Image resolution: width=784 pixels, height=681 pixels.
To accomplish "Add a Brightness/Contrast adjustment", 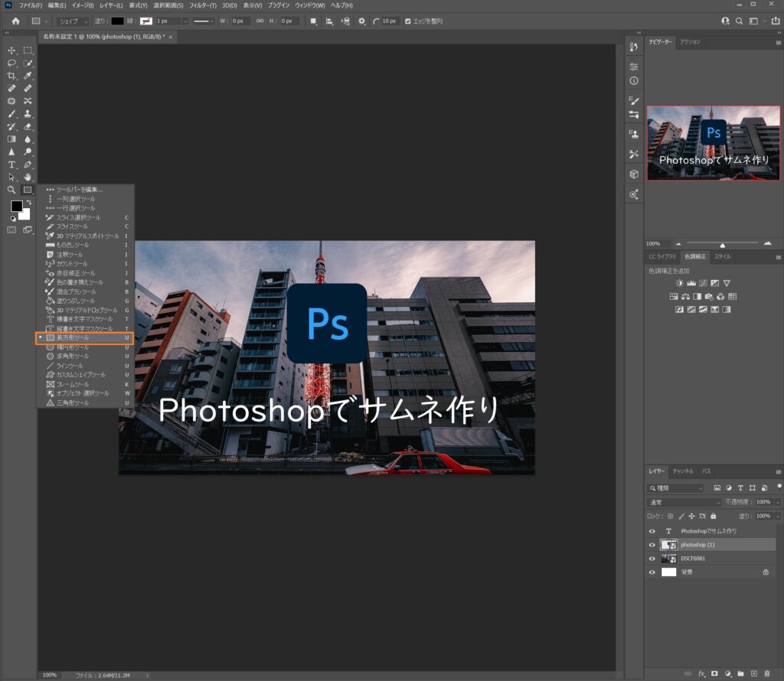I will coord(680,283).
